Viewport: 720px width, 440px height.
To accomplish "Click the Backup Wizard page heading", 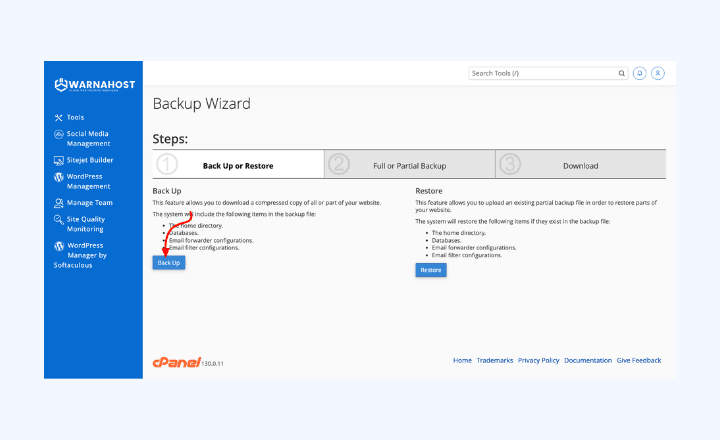I will 202,104.
